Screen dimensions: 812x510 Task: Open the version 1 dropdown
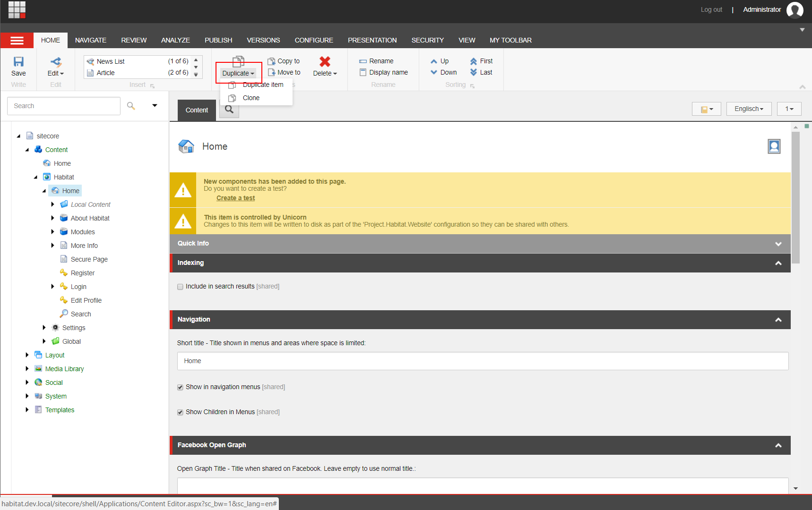click(789, 109)
